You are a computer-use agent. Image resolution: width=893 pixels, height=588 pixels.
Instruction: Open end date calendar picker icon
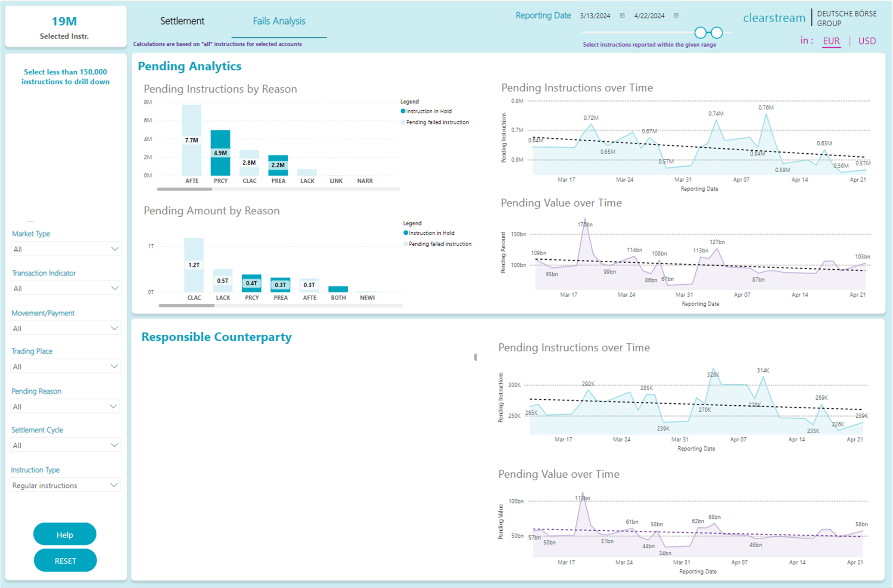[x=676, y=16]
